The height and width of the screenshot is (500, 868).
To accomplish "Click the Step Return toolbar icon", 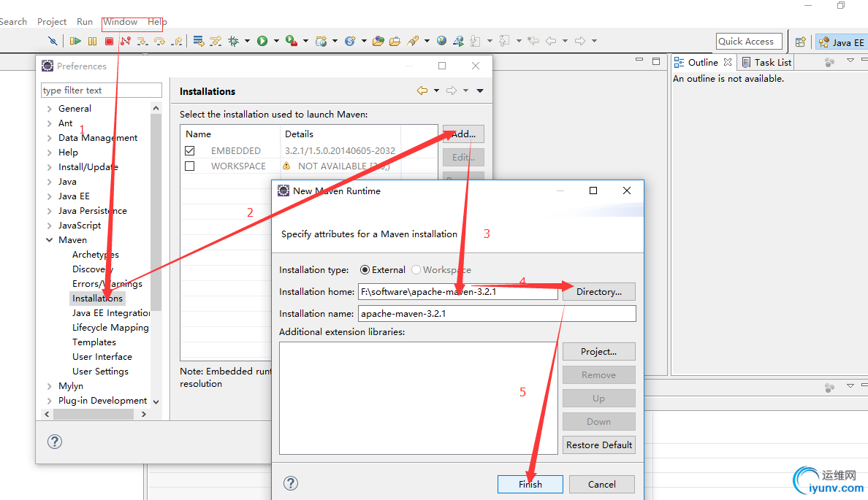I will (177, 41).
